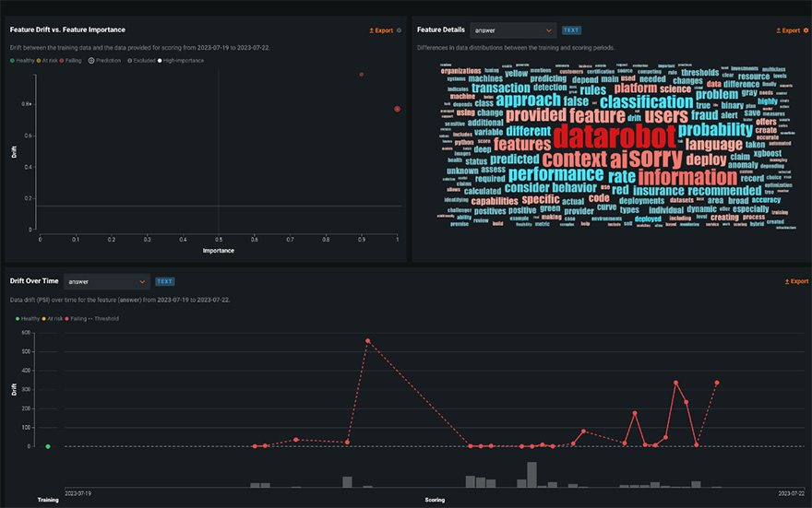The width and height of the screenshot is (812, 508).
Task: Export the Feature Details word cloud
Action: 787,30
